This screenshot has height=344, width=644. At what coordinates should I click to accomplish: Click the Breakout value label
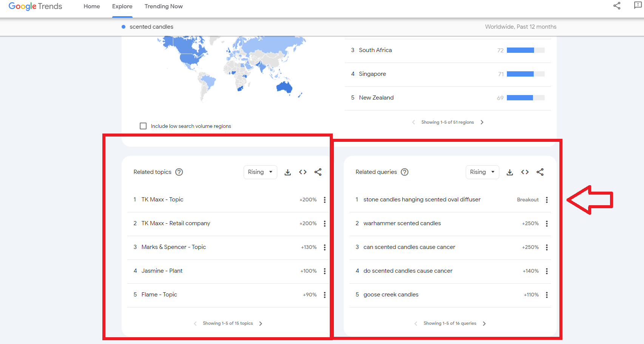(528, 200)
